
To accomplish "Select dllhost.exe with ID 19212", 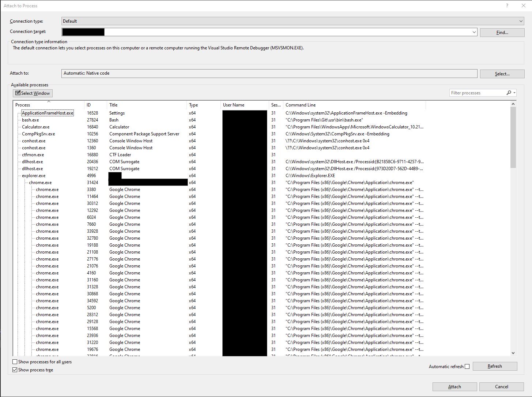I will tap(32, 169).
